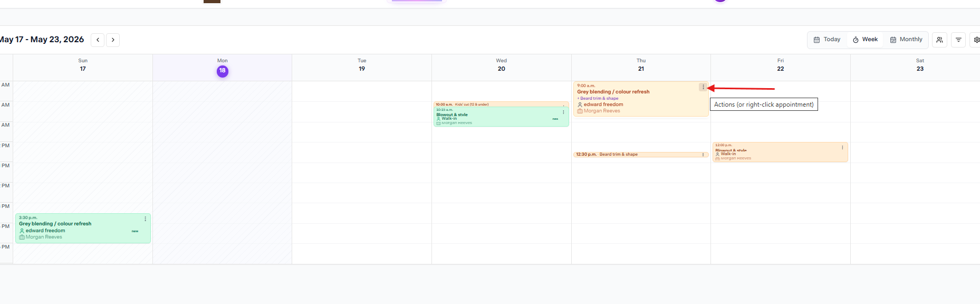This screenshot has width=980, height=304.
Task: Open Sunday 3:30 p.m. Grey blending appointment
Action: 83,228
